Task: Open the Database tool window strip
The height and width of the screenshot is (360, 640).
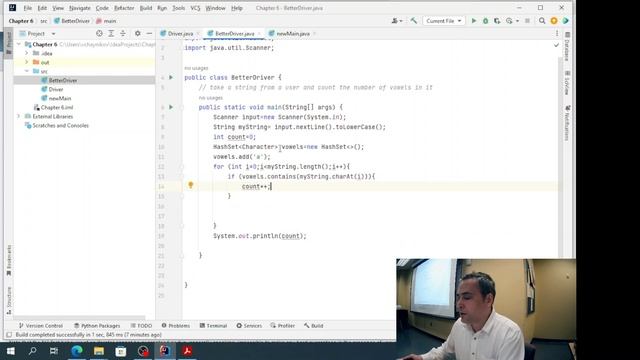Action: [x=567, y=47]
